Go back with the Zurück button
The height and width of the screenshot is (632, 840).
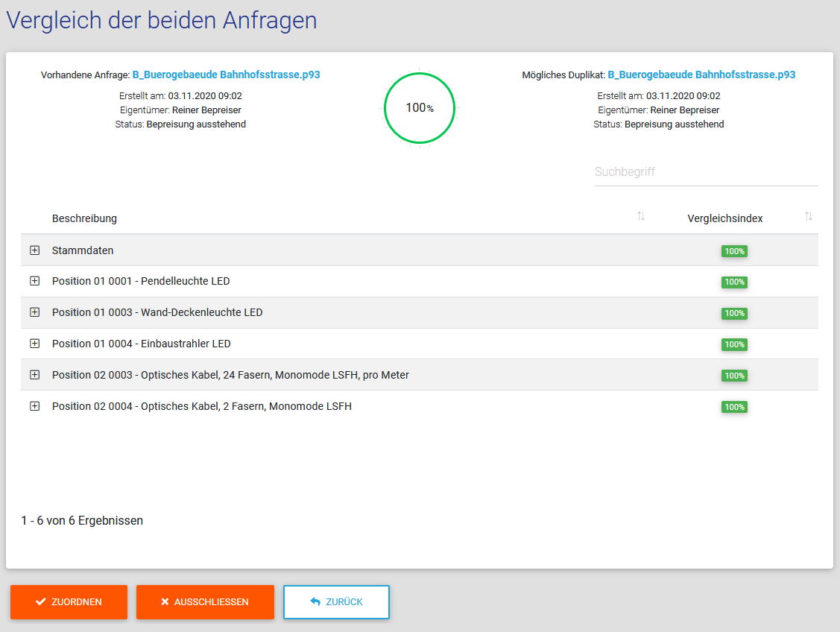click(336, 602)
